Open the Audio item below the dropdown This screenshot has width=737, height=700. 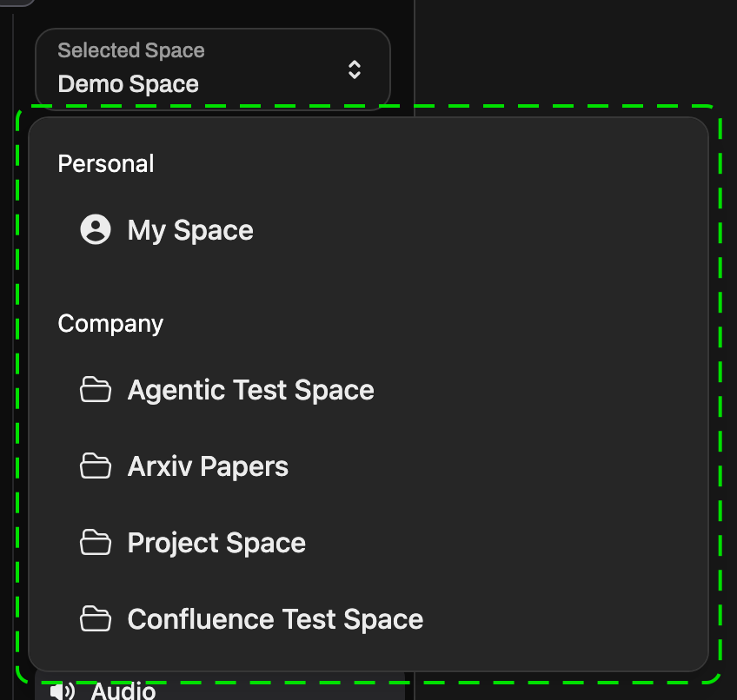pos(220,686)
